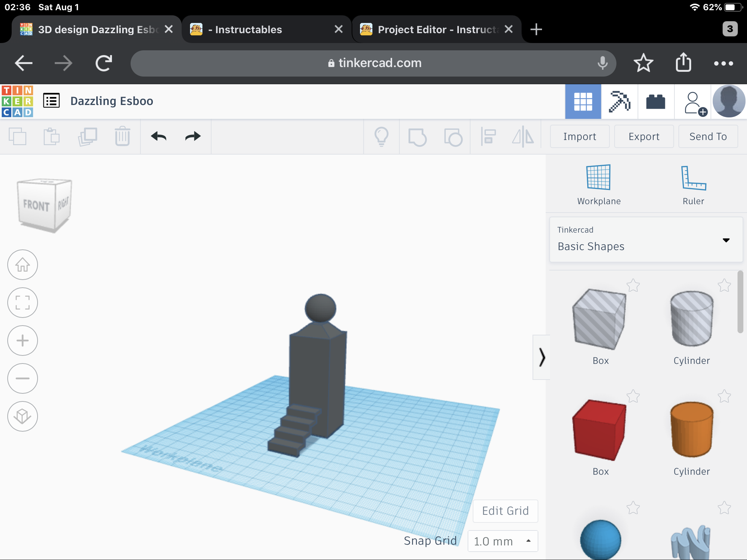Click the Paste tool icon
The image size is (747, 560).
coord(51,137)
